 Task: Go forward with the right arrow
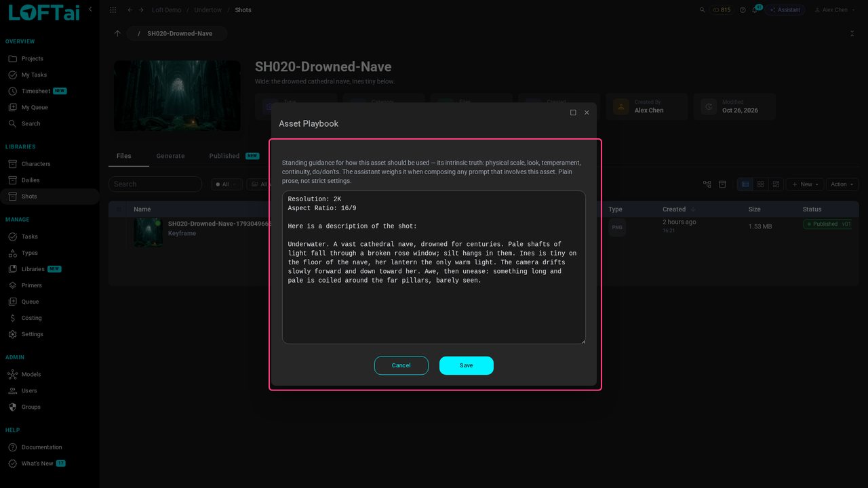[141, 10]
